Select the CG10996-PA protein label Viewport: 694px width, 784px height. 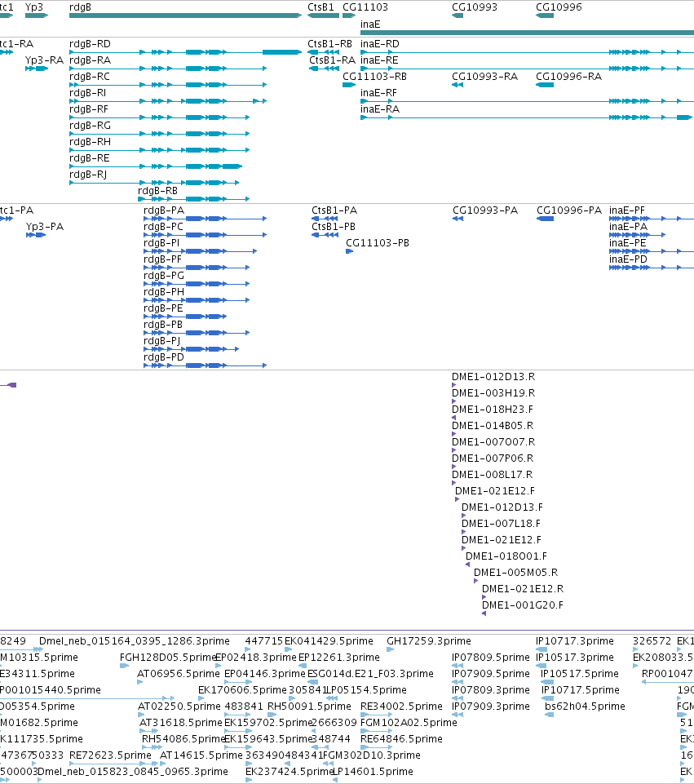(569, 210)
